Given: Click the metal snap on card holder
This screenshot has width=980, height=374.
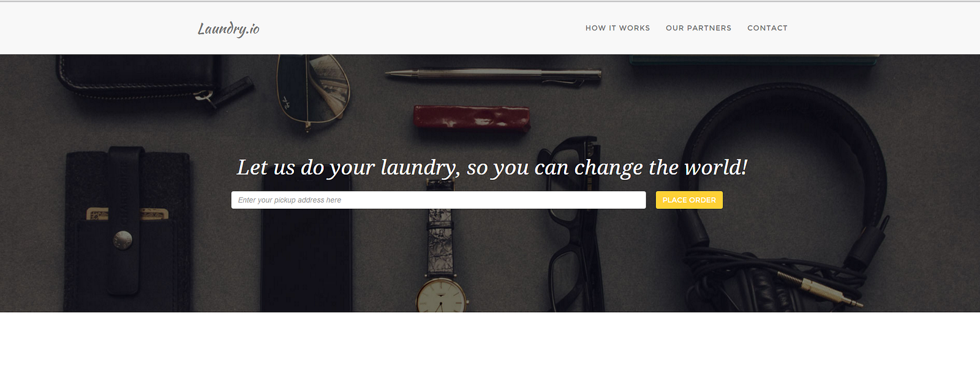Looking at the screenshot, I should click(x=123, y=240).
